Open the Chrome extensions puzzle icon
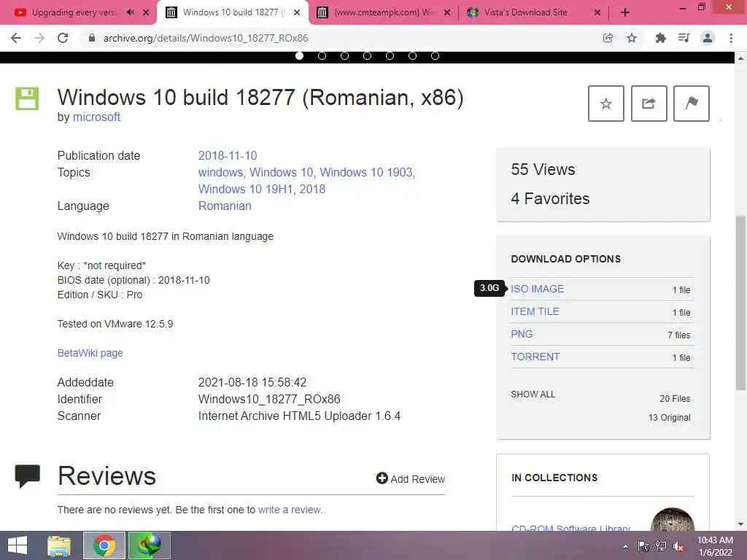 660,38
